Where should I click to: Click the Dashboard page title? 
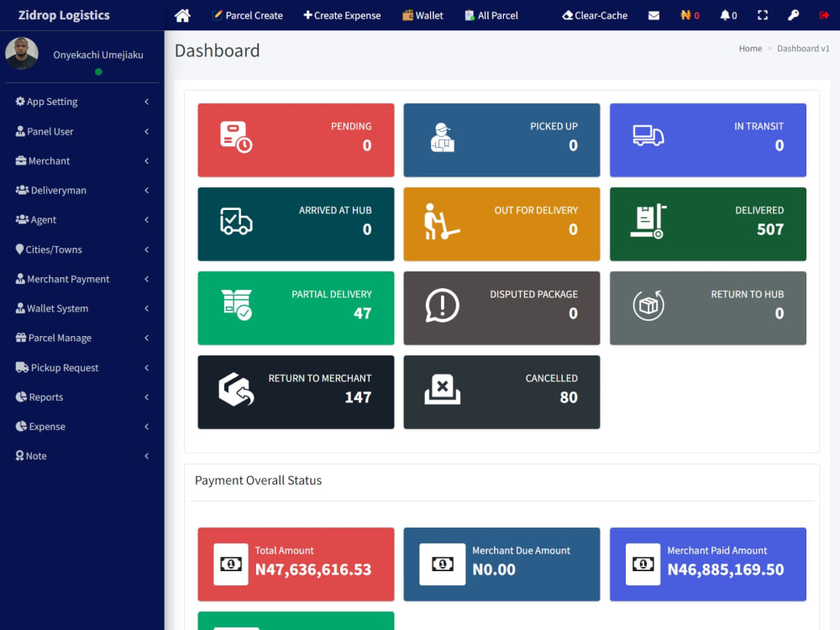click(217, 50)
